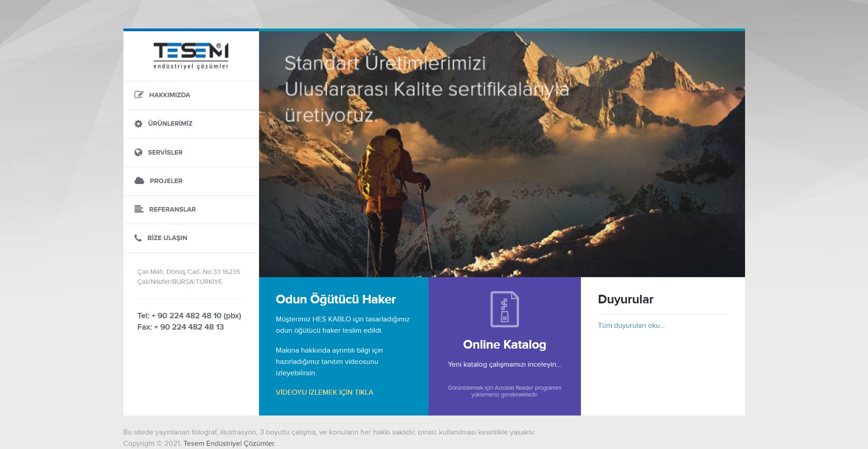Click the phone icon beside Bize Ulaşın
The image size is (868, 449).
[x=138, y=238]
